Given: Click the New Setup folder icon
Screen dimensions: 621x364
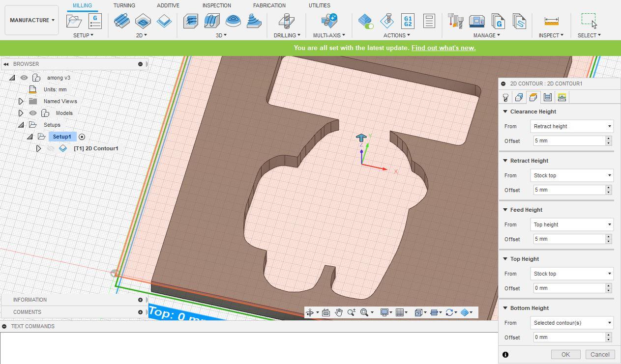Looking at the screenshot, I should click(x=74, y=21).
